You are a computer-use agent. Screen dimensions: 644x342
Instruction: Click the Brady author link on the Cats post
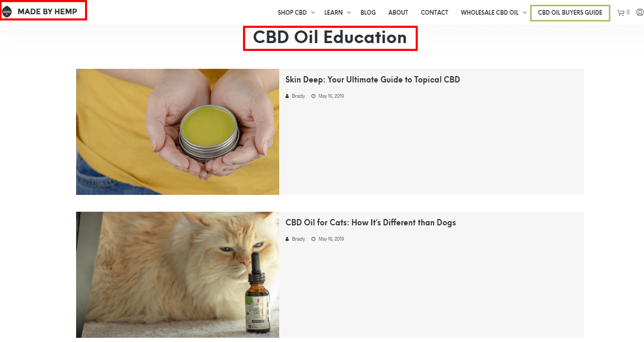click(298, 239)
